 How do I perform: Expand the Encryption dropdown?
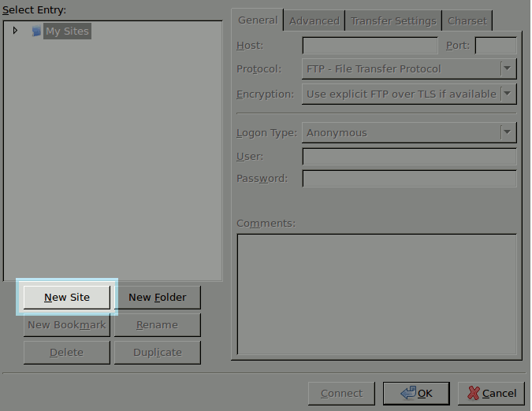pos(409,94)
